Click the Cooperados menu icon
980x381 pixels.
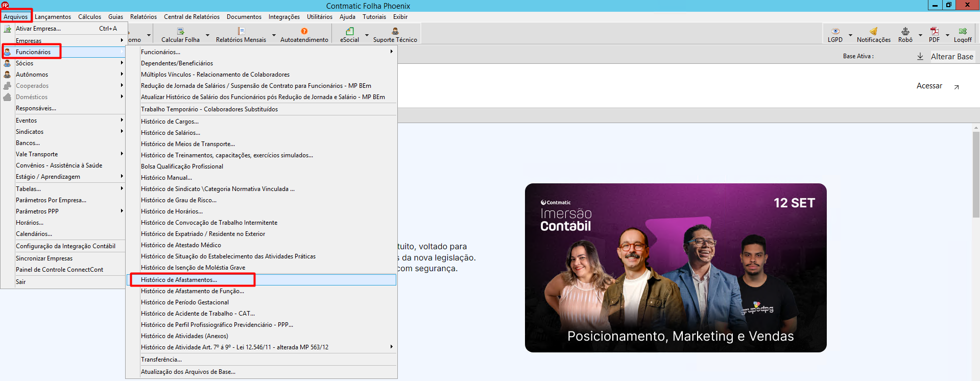7,86
